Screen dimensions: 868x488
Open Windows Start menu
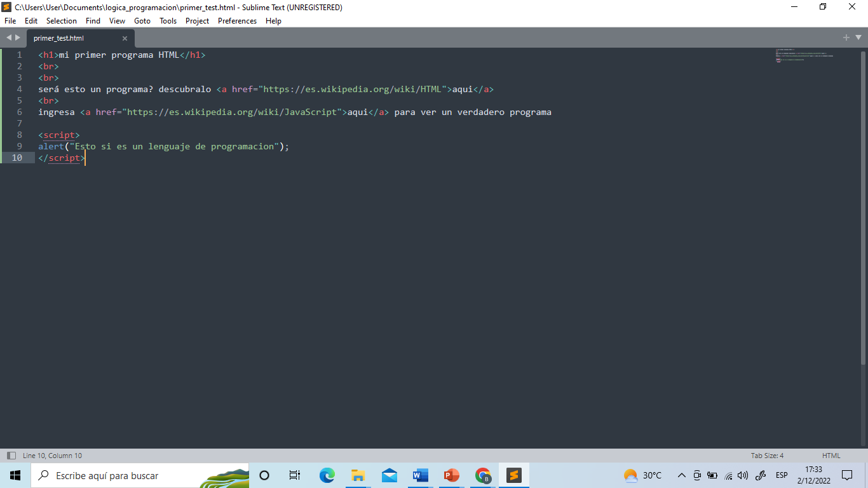[x=15, y=475]
